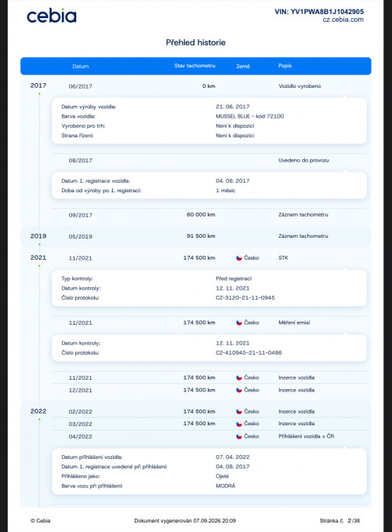Click the Czech flag in the 12/2021 row
The width and height of the screenshot is (392, 532).
point(239,390)
